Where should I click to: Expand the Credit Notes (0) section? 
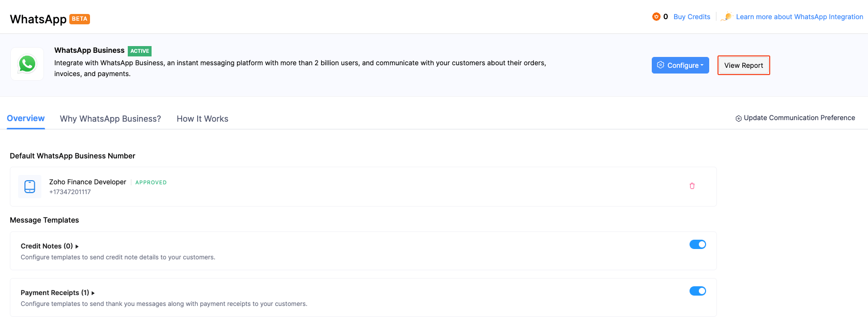coord(50,246)
